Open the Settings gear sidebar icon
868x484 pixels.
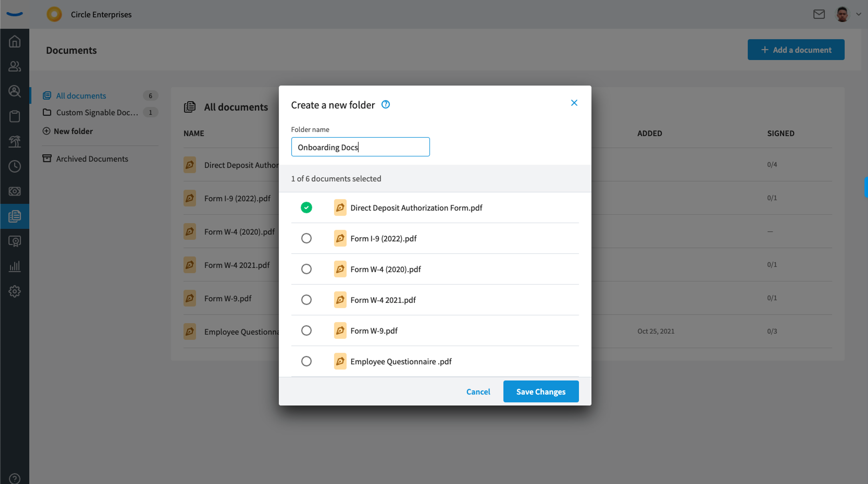click(14, 291)
